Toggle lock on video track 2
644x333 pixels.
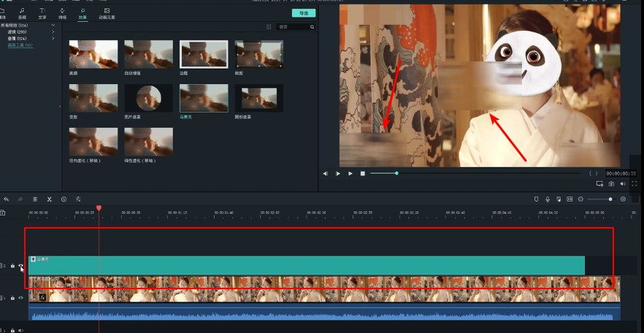tap(12, 266)
